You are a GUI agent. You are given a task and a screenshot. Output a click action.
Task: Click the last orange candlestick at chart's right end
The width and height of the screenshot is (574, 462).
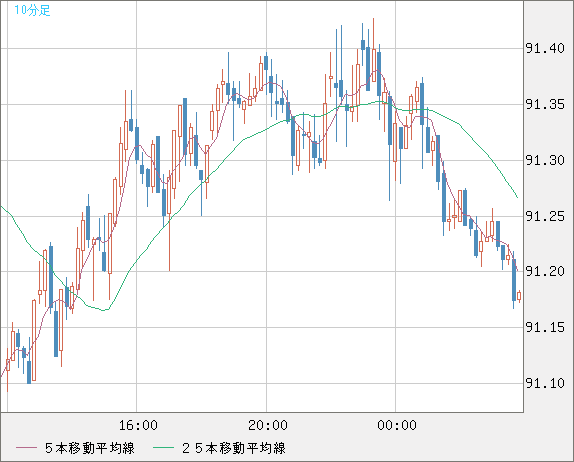point(519,296)
